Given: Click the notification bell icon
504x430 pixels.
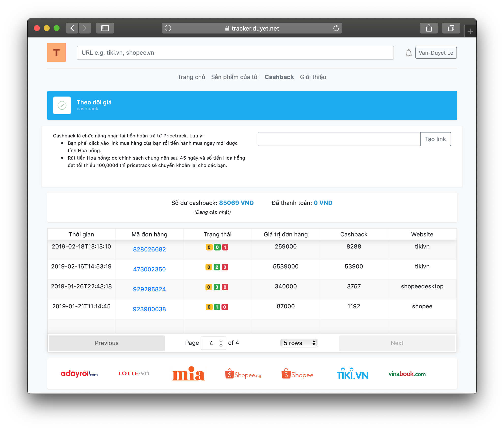Looking at the screenshot, I should click(409, 53).
